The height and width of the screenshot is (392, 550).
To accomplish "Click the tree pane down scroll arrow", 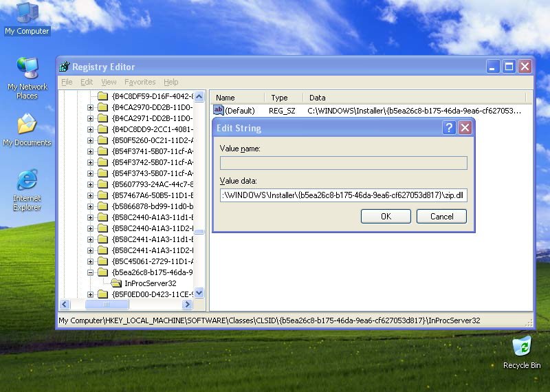I will click(199, 293).
